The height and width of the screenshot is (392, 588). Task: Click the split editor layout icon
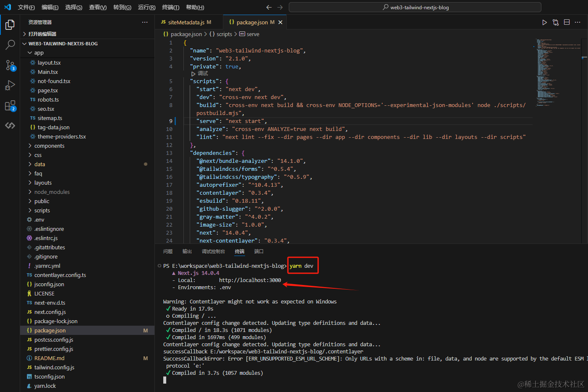(x=567, y=22)
